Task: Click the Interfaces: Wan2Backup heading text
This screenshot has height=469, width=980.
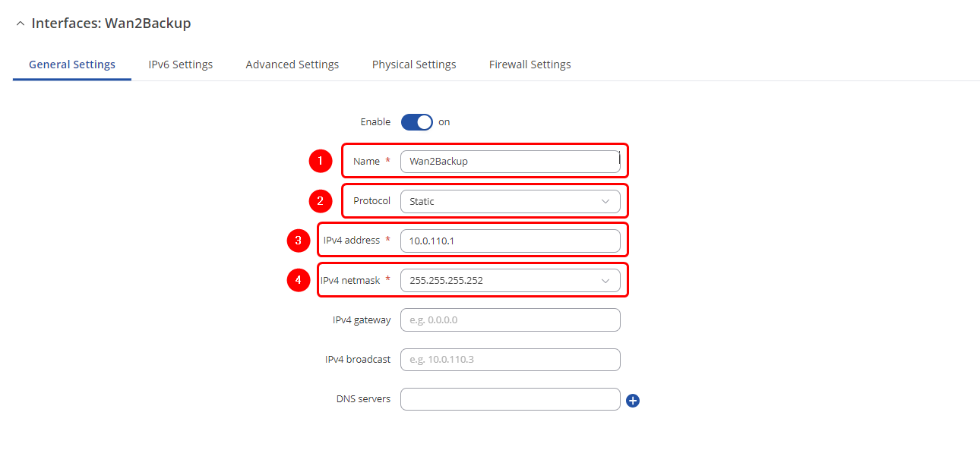Action: 111,24
